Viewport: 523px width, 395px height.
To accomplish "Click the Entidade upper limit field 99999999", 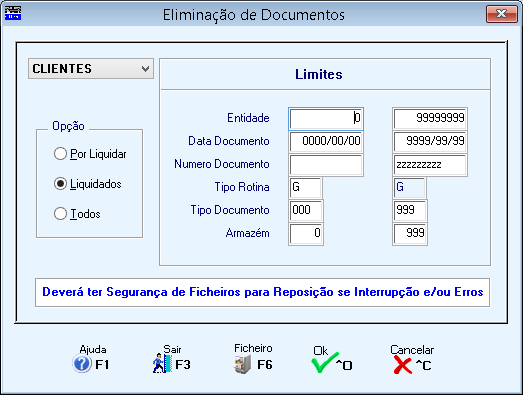I will (430, 118).
